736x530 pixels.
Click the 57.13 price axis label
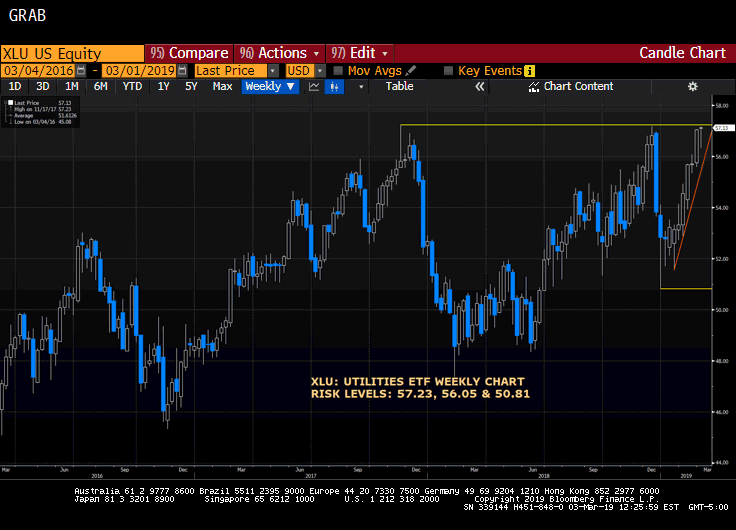coord(722,128)
